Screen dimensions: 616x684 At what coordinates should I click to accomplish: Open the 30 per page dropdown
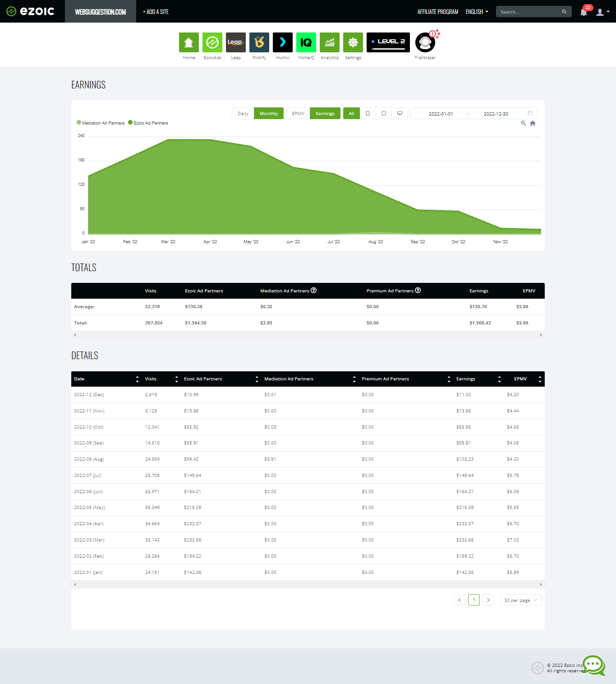521,600
